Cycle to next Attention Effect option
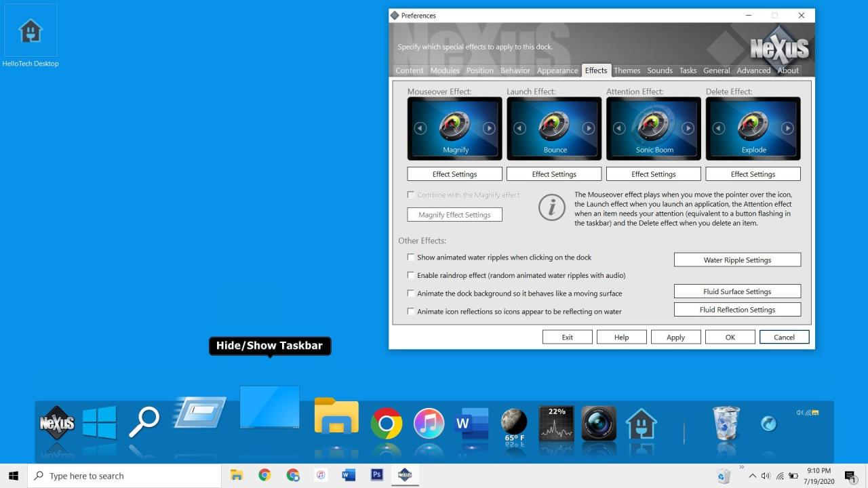Viewport: 868px width, 488px height. 688,128
